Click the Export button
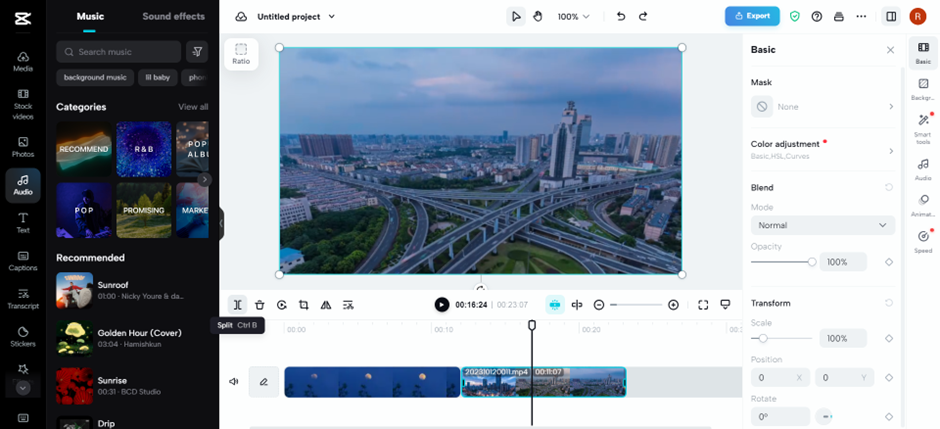The image size is (940, 429). pyautogui.click(x=752, y=16)
